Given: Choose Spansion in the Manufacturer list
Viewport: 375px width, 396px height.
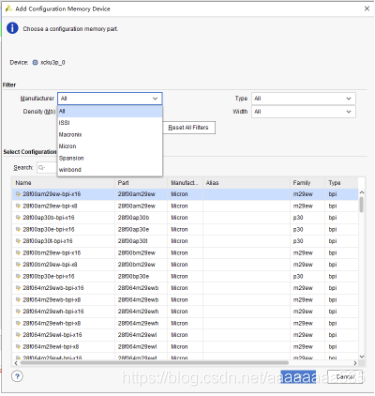Looking at the screenshot, I should click(x=110, y=158).
